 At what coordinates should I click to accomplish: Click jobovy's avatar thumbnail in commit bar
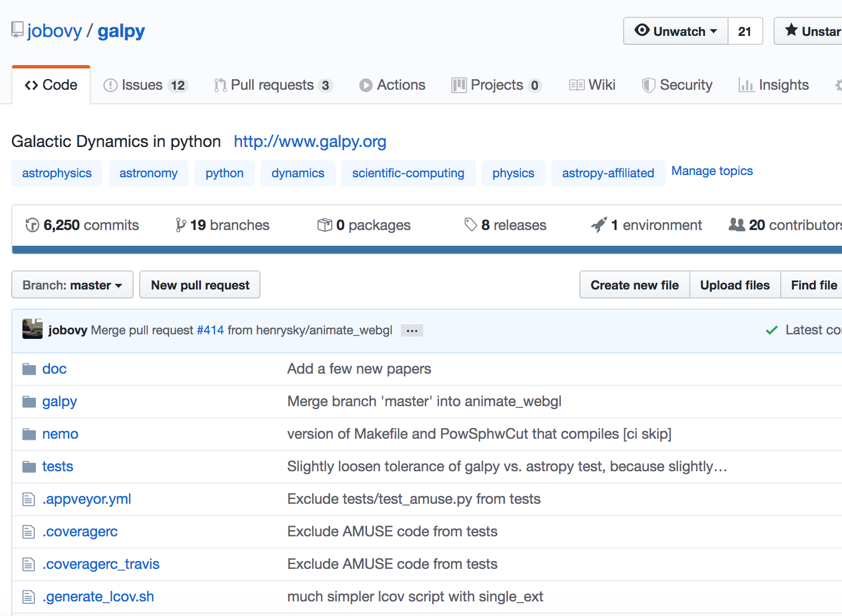tap(33, 329)
